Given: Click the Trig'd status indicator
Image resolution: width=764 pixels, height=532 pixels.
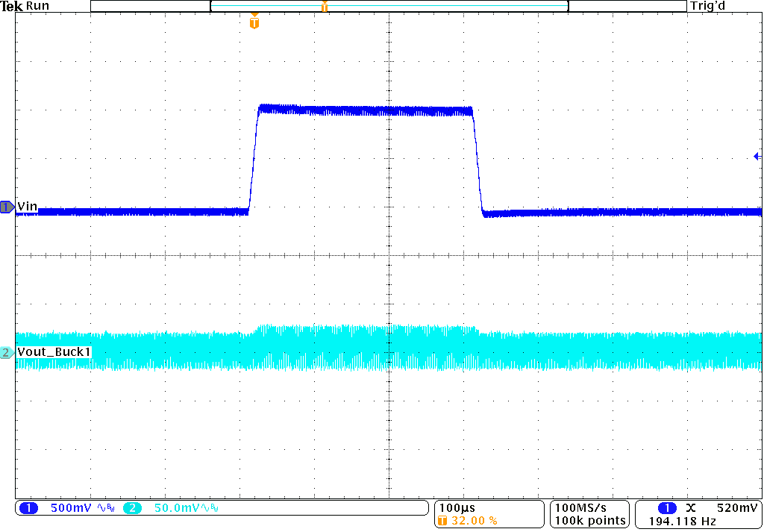Looking at the screenshot, I should [x=707, y=5].
